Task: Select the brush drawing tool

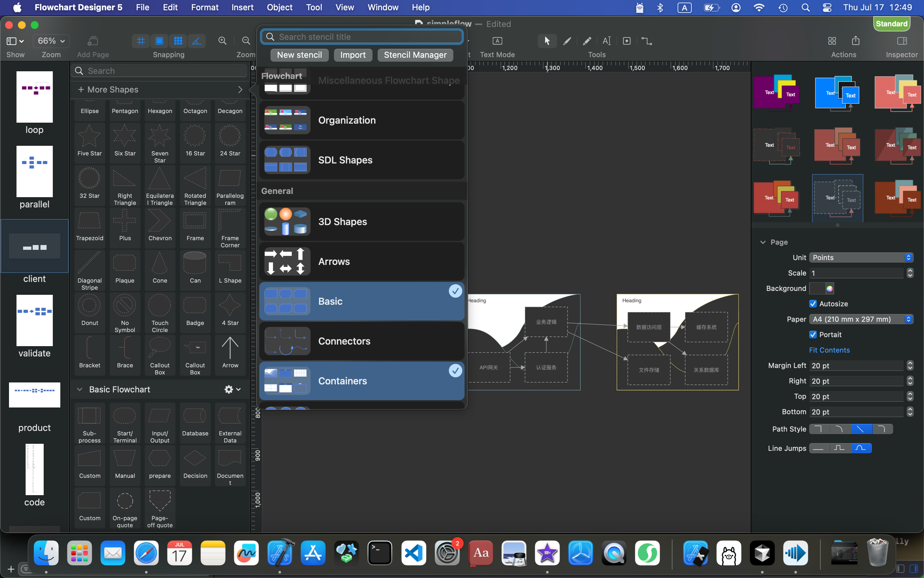Action: click(x=567, y=41)
